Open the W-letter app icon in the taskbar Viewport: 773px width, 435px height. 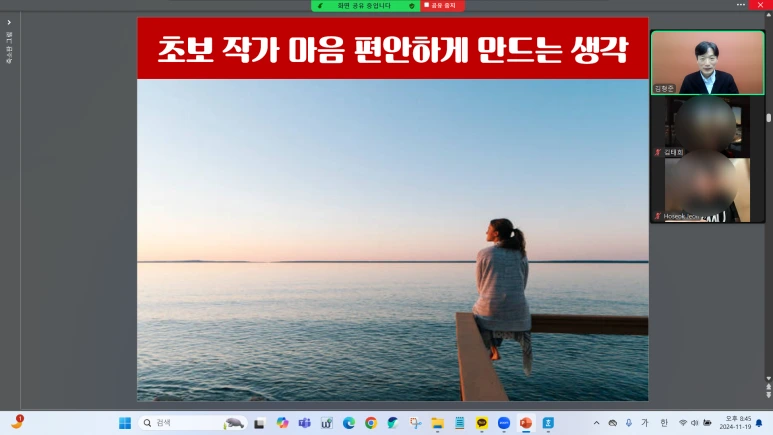[326, 423]
